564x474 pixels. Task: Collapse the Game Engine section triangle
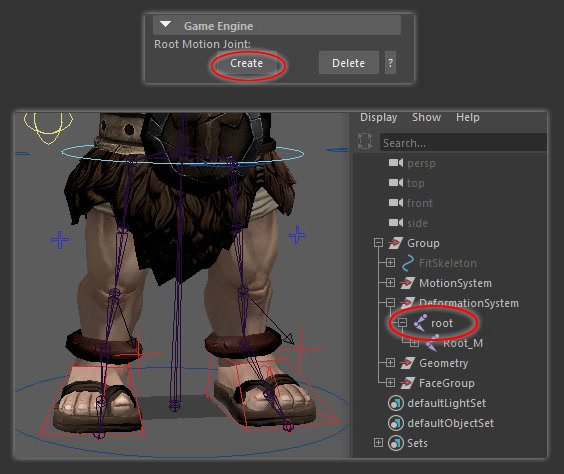[165, 24]
